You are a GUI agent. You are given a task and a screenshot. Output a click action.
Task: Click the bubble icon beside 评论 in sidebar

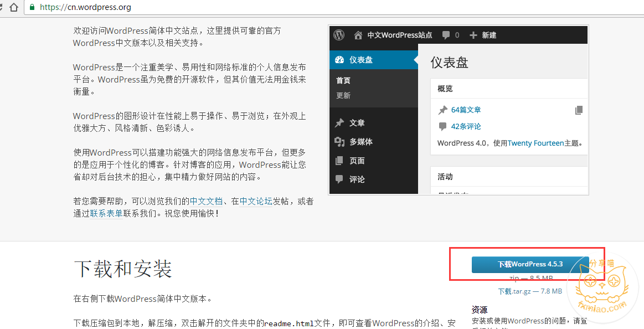pyautogui.click(x=339, y=179)
